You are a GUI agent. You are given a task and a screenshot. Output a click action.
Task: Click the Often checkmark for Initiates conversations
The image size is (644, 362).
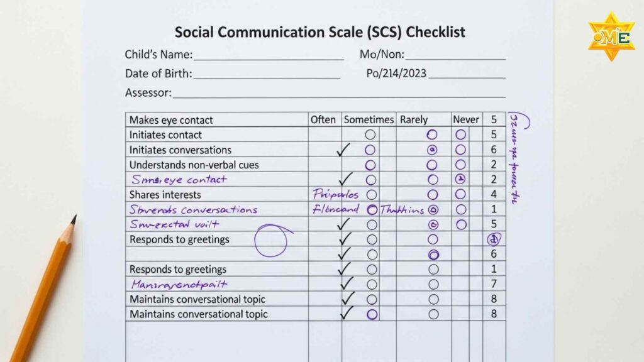(343, 150)
